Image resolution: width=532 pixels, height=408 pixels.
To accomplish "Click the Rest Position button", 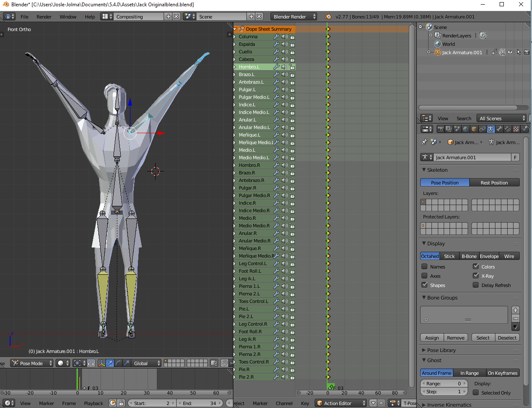I will pos(494,183).
